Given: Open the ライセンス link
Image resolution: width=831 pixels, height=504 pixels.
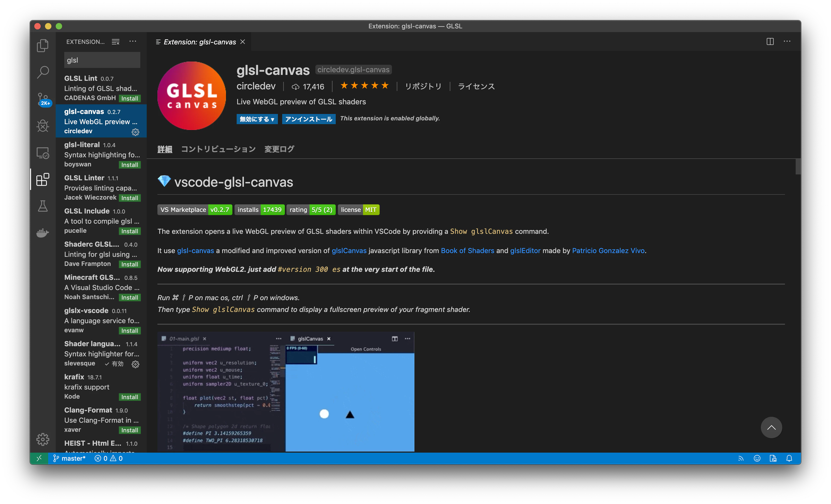Looking at the screenshot, I should point(476,86).
